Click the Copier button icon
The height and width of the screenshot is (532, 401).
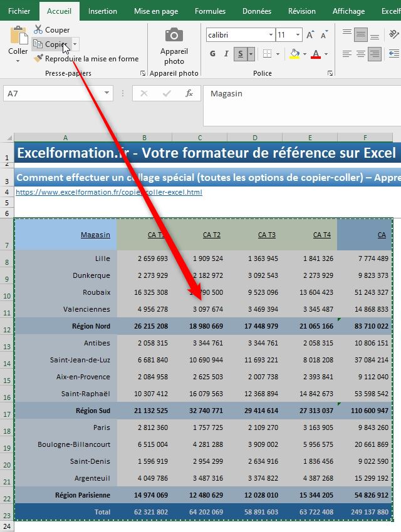(x=38, y=44)
